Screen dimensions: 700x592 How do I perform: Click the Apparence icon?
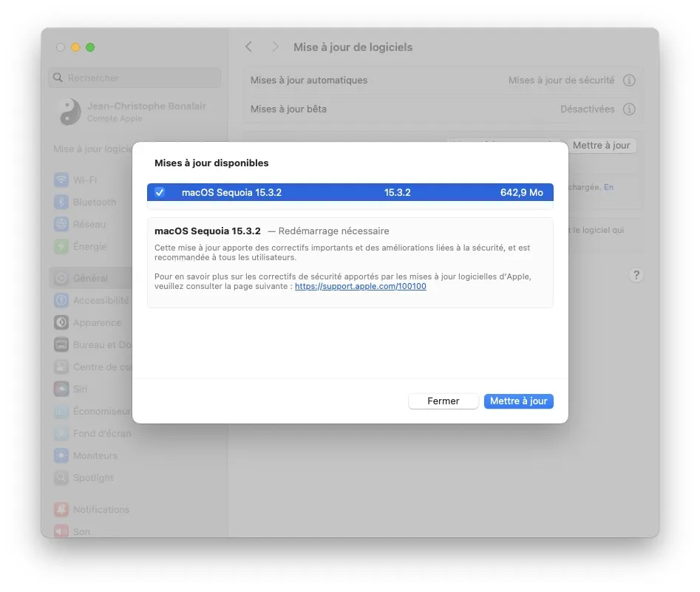point(61,322)
